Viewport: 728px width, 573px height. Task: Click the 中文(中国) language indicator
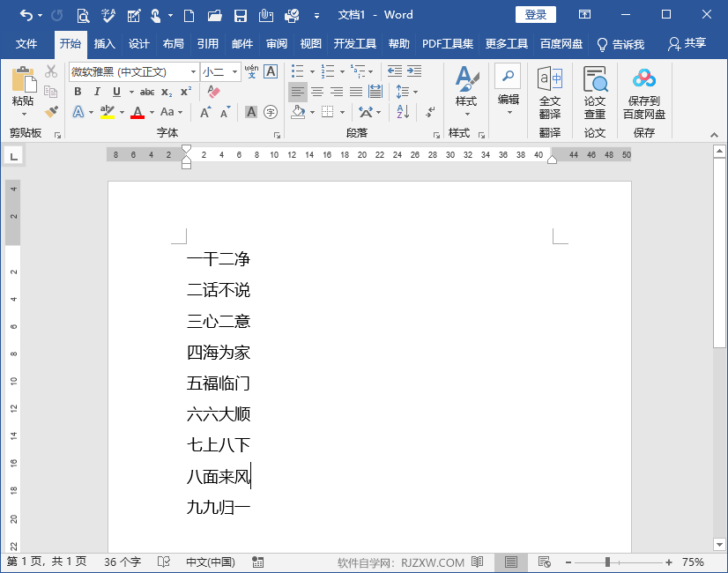(x=210, y=562)
